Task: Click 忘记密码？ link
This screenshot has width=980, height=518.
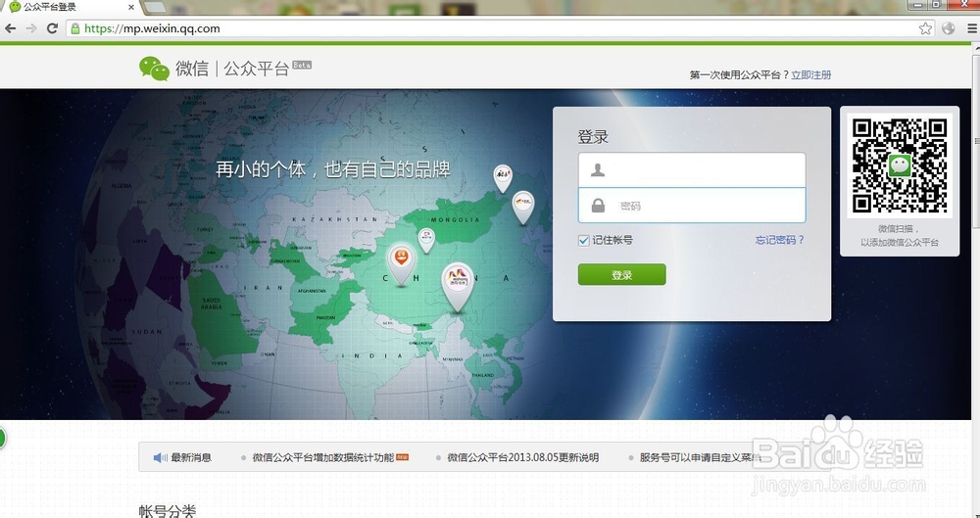Action: pyautogui.click(x=780, y=240)
